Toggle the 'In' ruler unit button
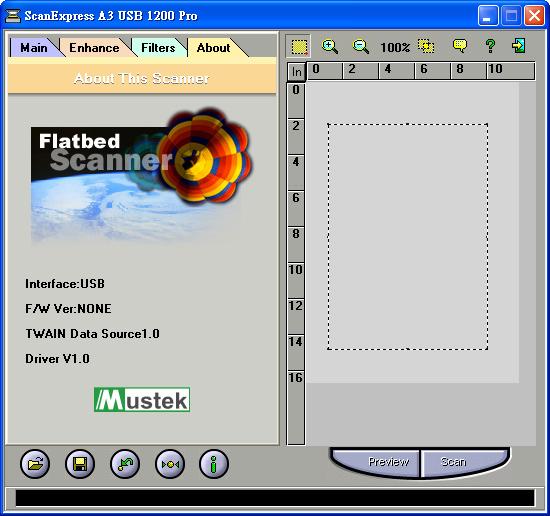Viewport: 550px width, 516px height. tap(296, 72)
